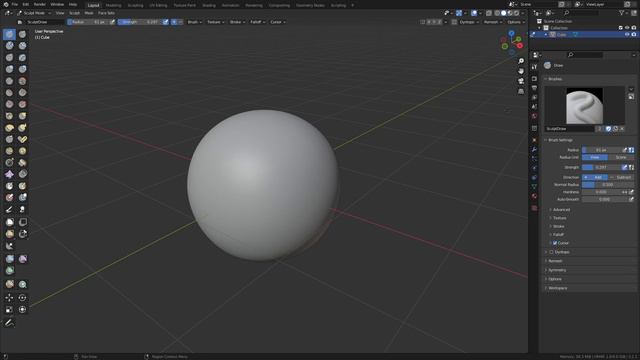
Task: Select the Line Project tool
Action: pos(9,246)
